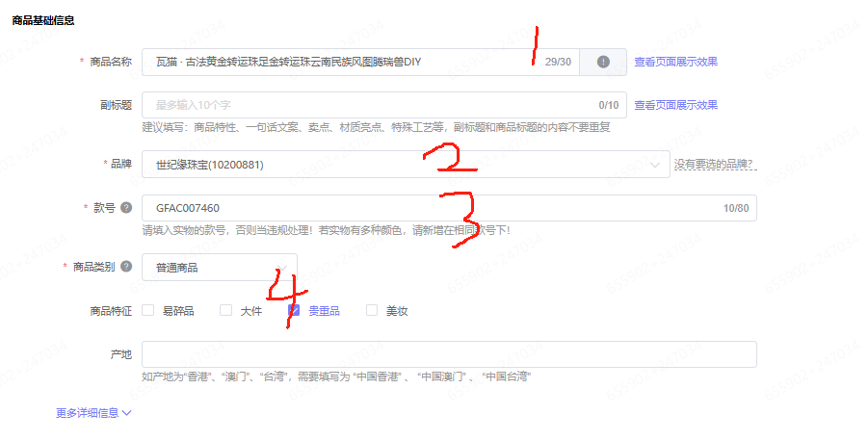Check the 易碎品 checkbox
The width and height of the screenshot is (868, 441).
point(148,310)
